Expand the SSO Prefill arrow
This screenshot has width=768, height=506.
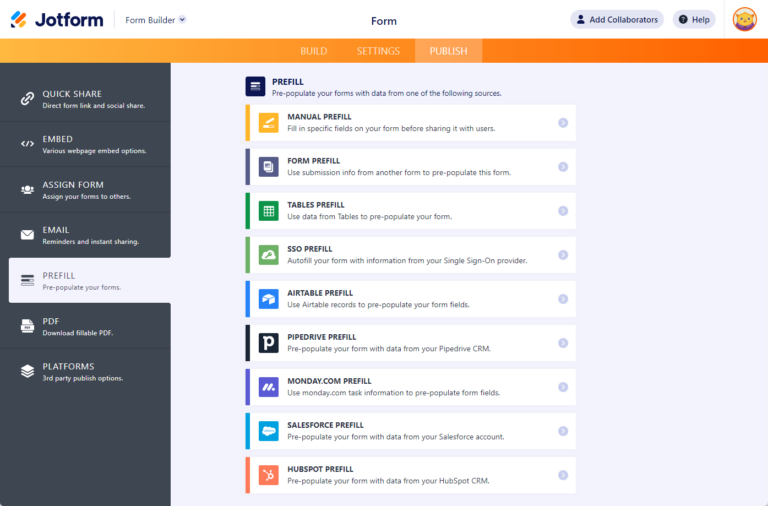coord(563,255)
